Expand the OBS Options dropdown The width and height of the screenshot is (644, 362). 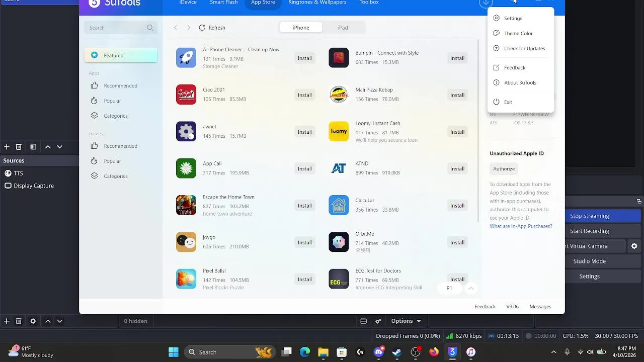click(x=406, y=321)
